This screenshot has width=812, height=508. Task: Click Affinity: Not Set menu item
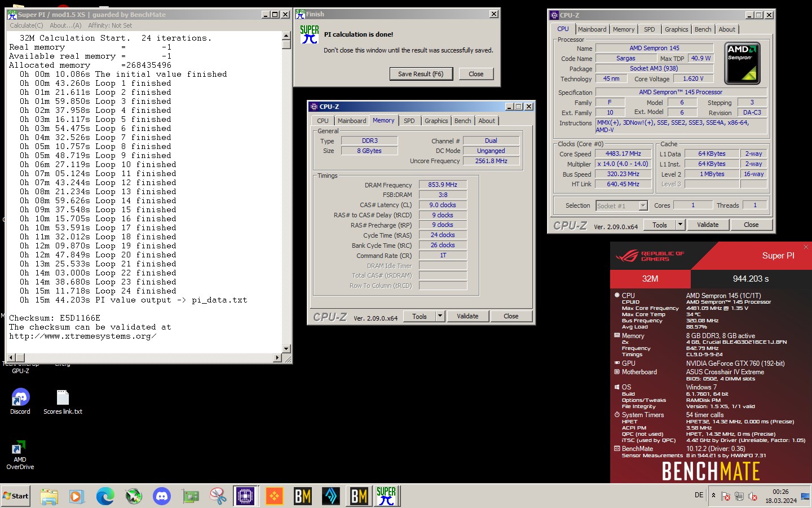point(110,25)
